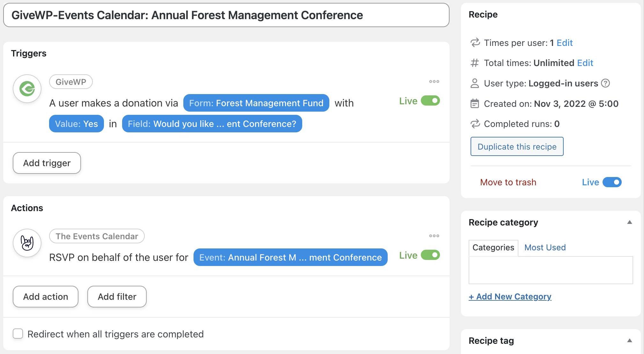The height and width of the screenshot is (354, 644).
Task: Click the User type person icon
Action: (475, 83)
